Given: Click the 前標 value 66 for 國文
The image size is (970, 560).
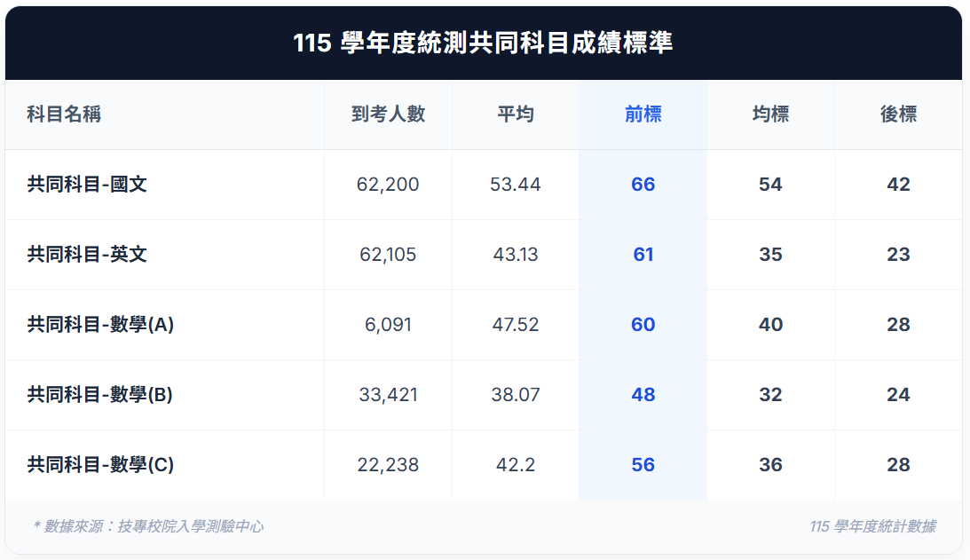Looking at the screenshot, I should click(x=643, y=185).
